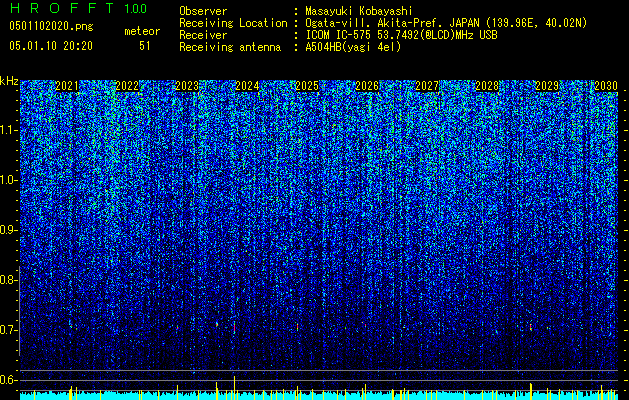Click the 2024 time marker

coord(247,86)
